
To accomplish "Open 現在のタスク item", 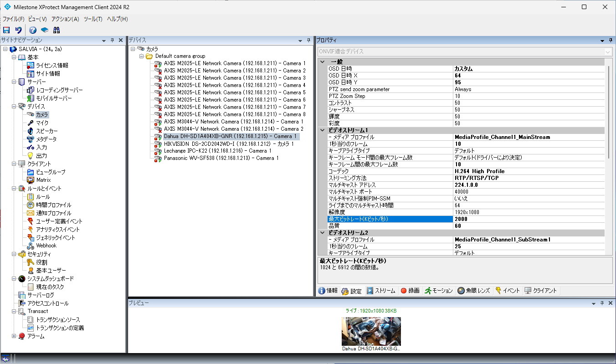I will coord(50,287).
